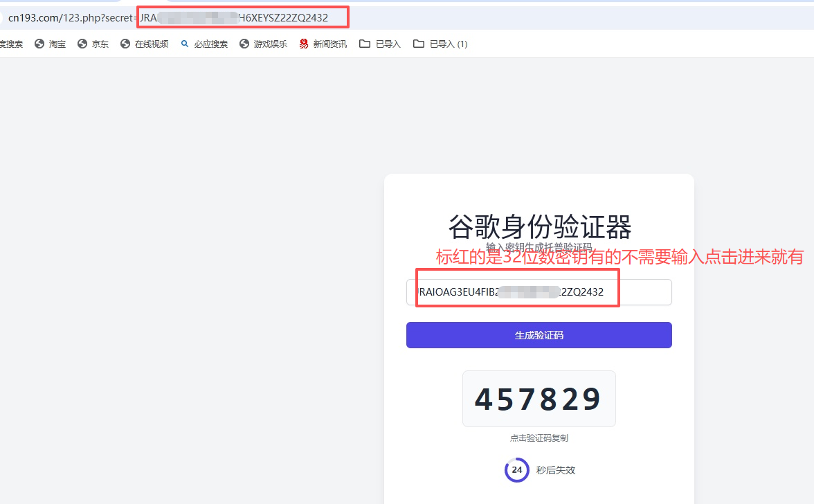Image resolution: width=814 pixels, height=504 pixels.
Task: Click the 必应搜索 magnifier icon
Action: 185,44
